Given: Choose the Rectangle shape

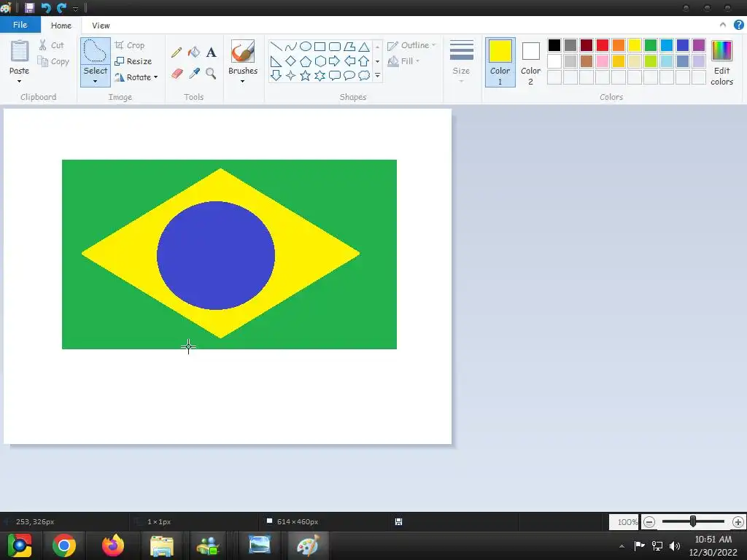Looking at the screenshot, I should pyautogui.click(x=320, y=47).
